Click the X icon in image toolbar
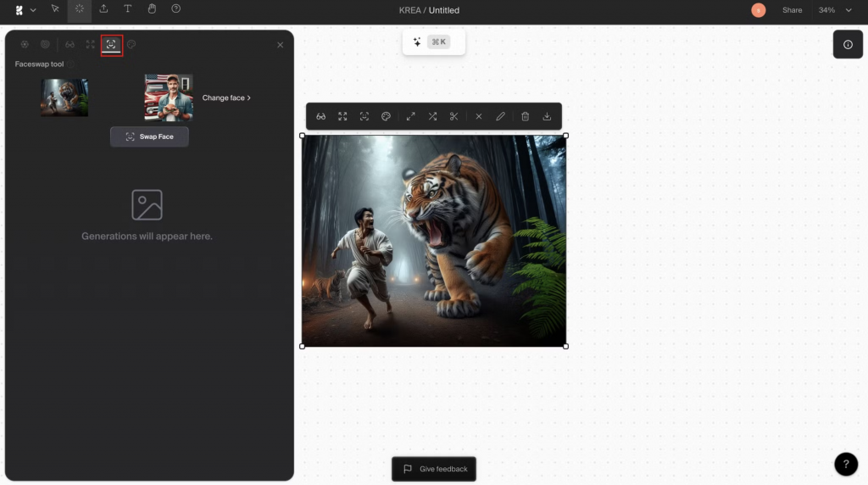Screen dimensions: 868x485 (x=479, y=116)
